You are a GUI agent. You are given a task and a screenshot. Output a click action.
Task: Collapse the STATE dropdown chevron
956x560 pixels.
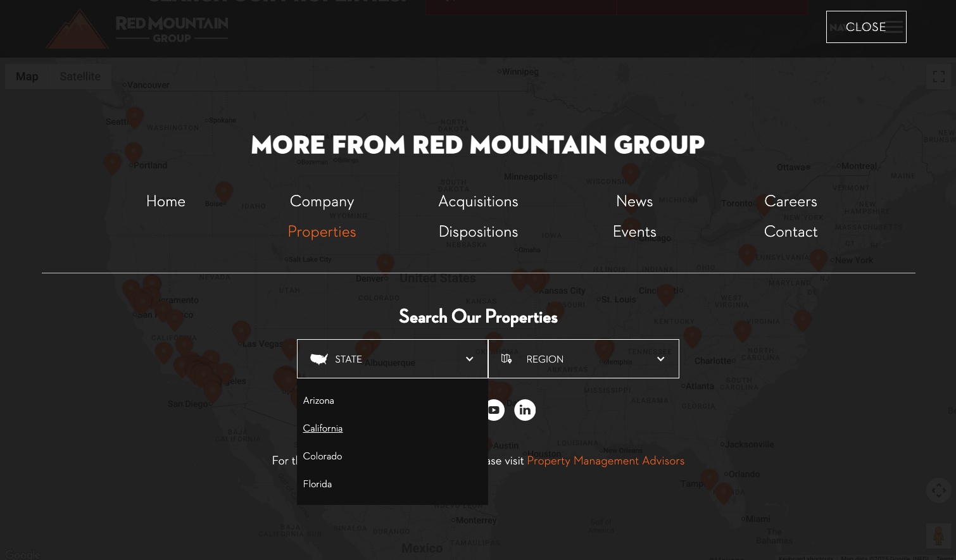tap(469, 359)
